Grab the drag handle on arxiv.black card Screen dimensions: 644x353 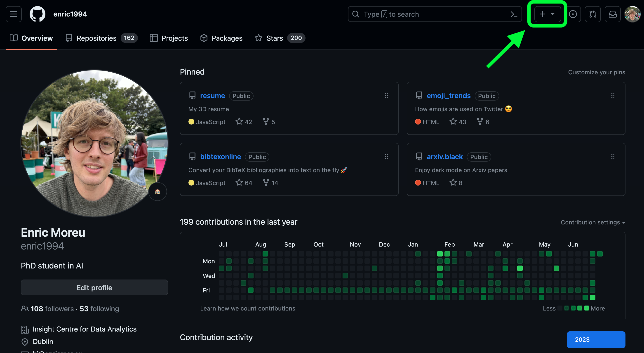[x=613, y=157]
